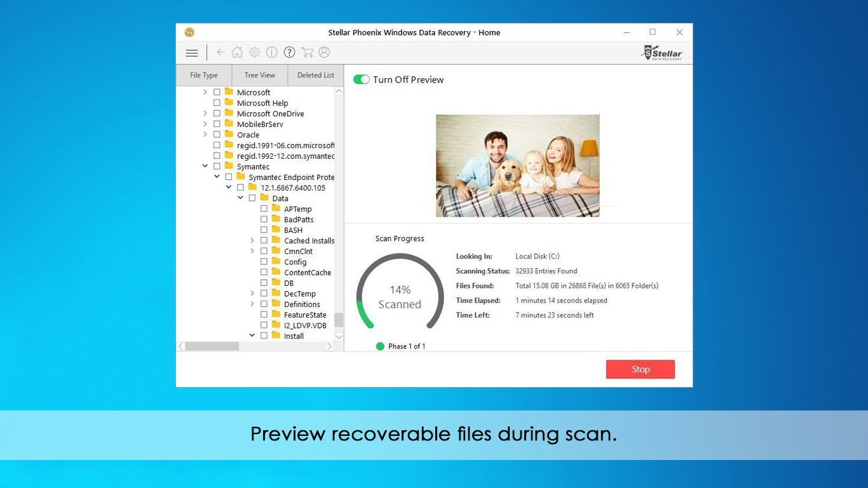Click the Microsoft Help folder icon
The image size is (868, 488).
click(x=229, y=102)
